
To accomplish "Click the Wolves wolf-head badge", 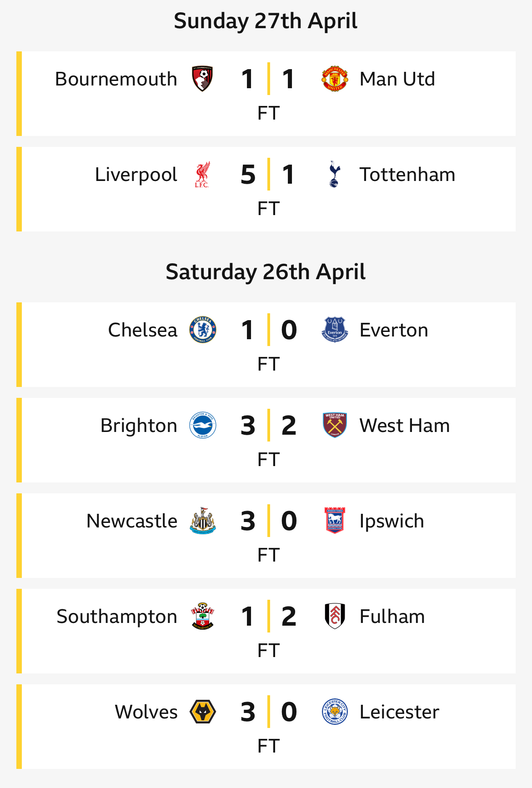I will click(203, 712).
